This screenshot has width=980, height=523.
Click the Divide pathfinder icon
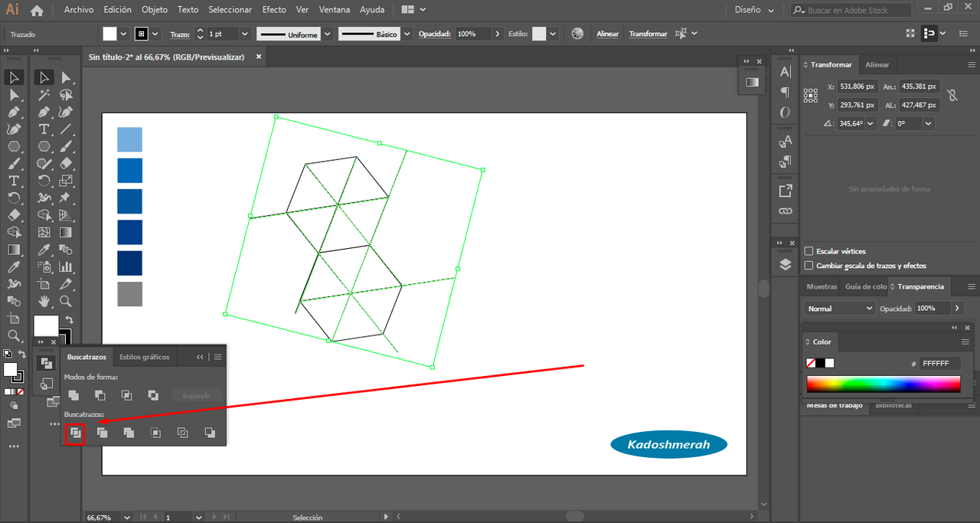[x=75, y=433]
